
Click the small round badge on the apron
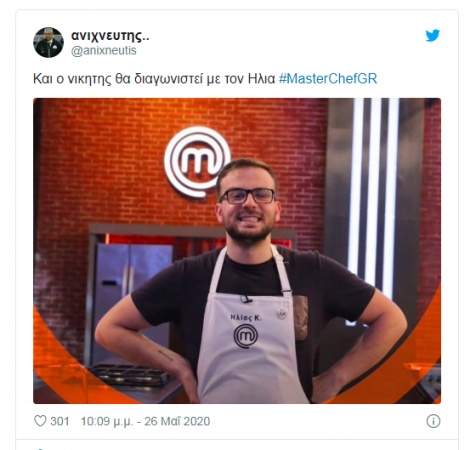(x=281, y=313)
